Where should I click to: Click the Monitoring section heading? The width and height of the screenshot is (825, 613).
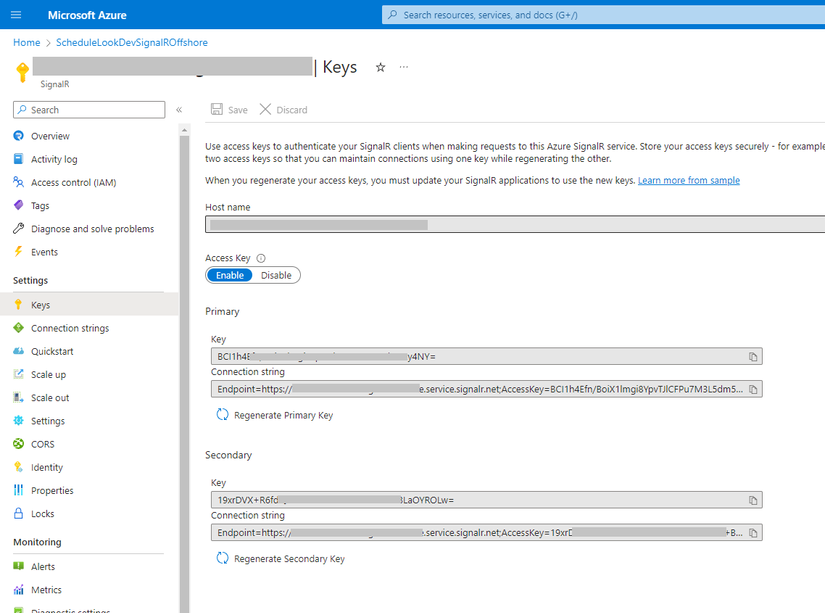[x=37, y=542]
